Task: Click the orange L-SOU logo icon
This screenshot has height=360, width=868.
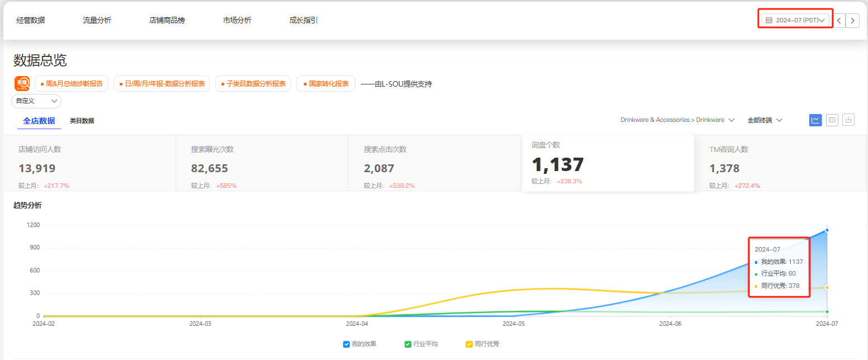Action: (22, 84)
